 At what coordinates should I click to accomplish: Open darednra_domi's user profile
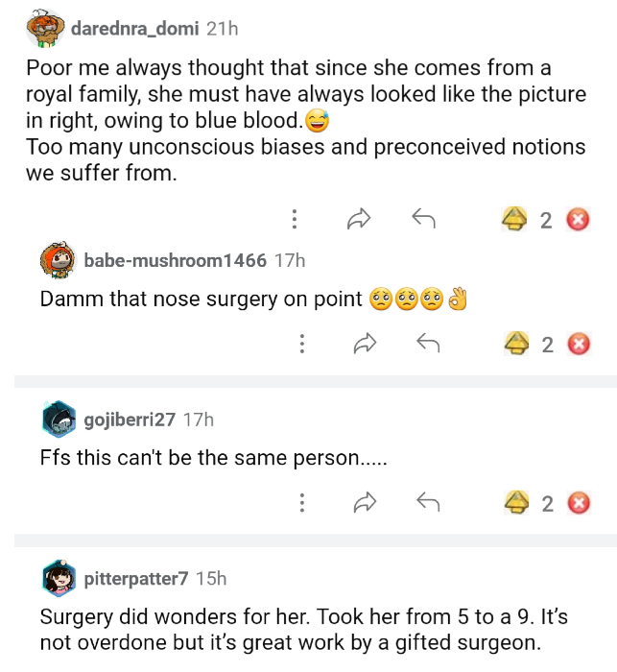(x=134, y=29)
